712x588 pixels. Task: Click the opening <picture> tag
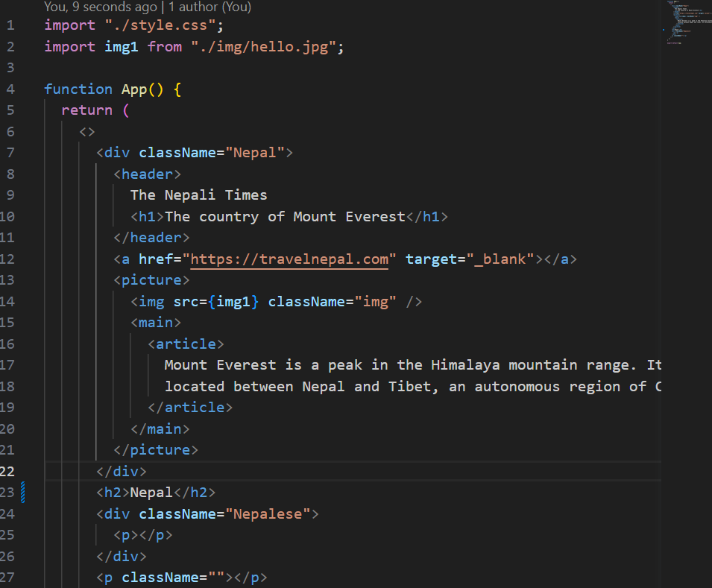point(151,280)
